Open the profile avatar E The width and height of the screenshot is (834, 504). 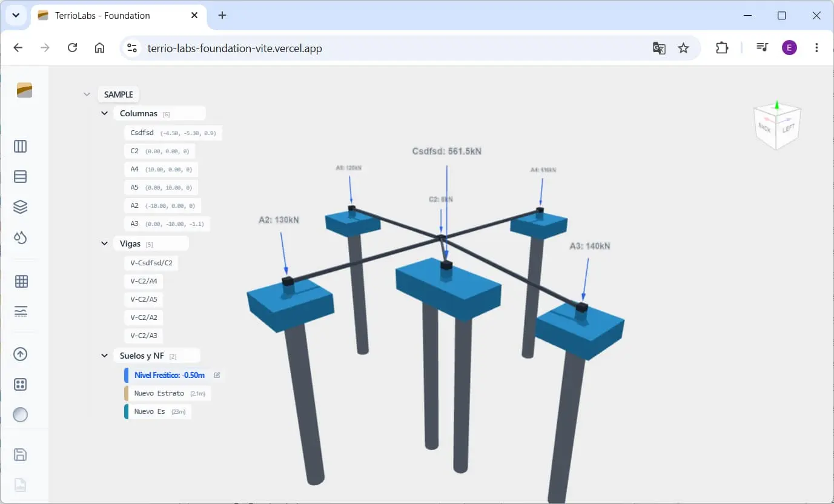coord(789,48)
